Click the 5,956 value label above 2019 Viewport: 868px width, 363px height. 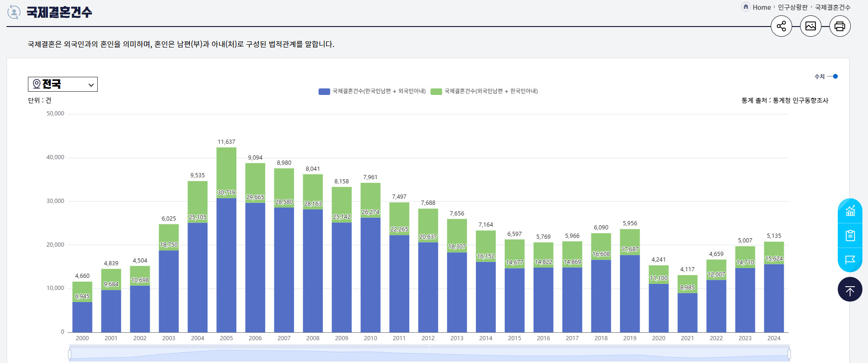tap(630, 223)
